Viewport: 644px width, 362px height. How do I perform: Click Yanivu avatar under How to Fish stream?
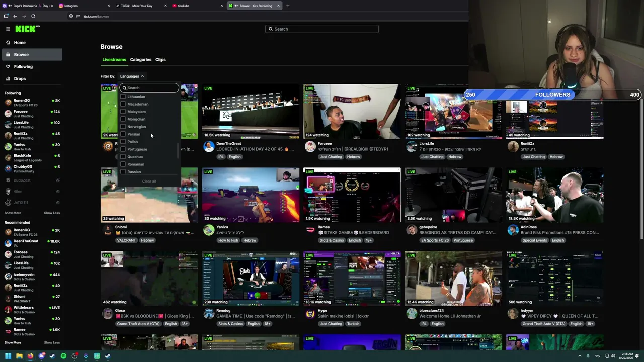[x=209, y=230]
